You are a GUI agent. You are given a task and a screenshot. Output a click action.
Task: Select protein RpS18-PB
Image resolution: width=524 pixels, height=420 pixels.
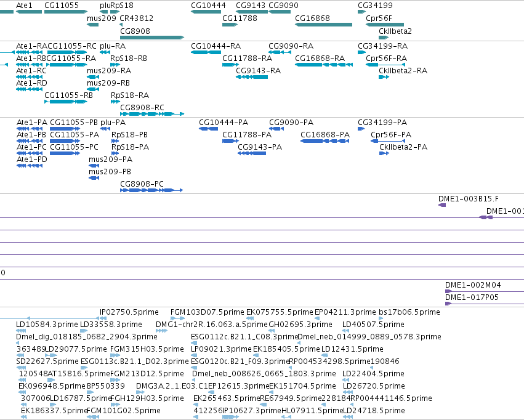tap(115, 141)
